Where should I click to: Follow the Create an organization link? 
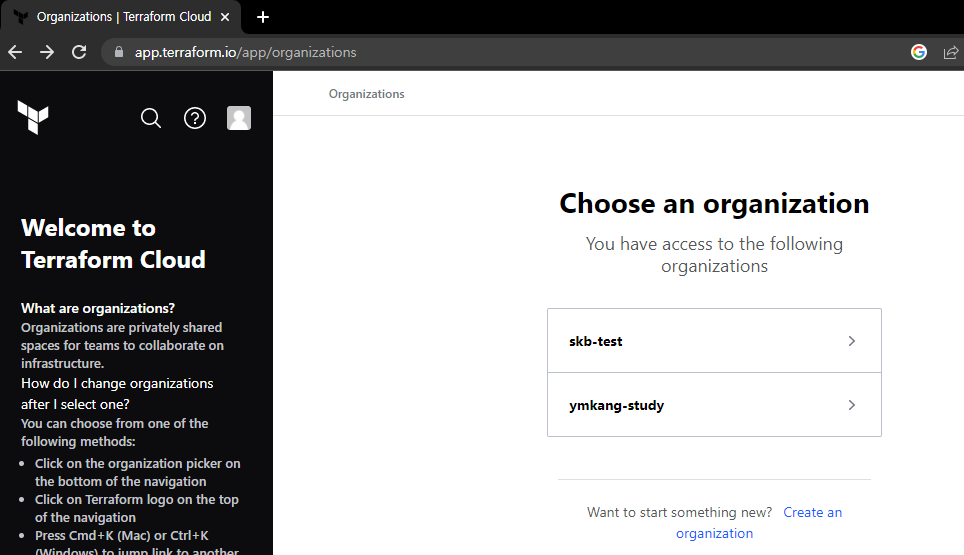click(760, 523)
